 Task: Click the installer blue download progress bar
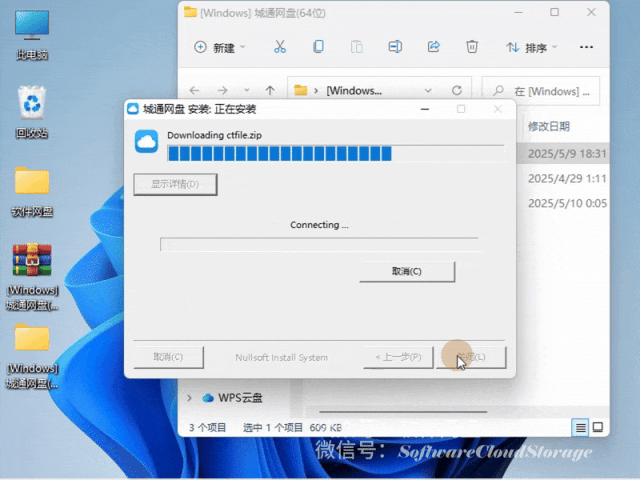pyautogui.click(x=338, y=153)
